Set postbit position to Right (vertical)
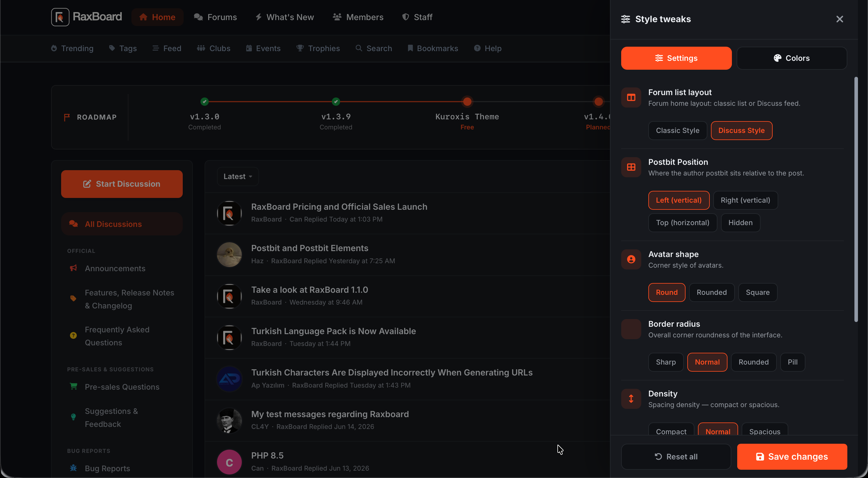 pyautogui.click(x=745, y=200)
